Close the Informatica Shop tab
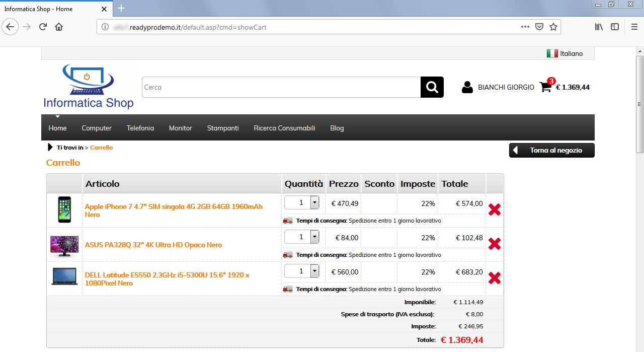This screenshot has width=644, height=352. [x=104, y=9]
